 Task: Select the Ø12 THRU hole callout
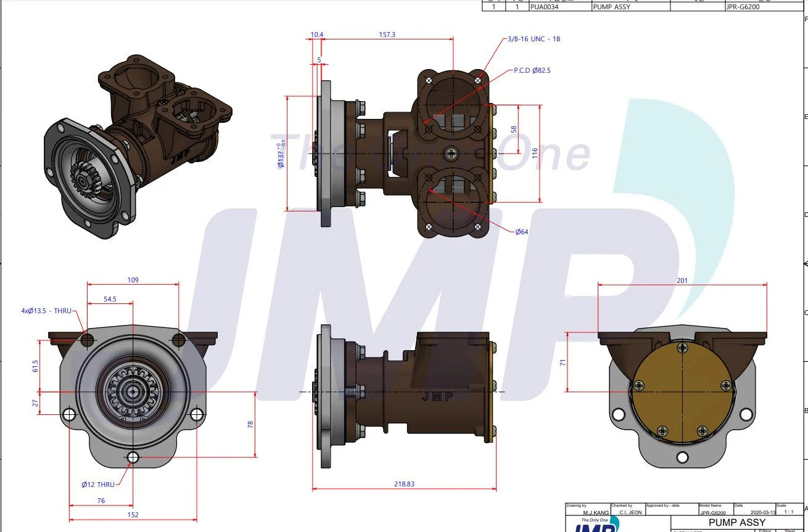(x=98, y=485)
